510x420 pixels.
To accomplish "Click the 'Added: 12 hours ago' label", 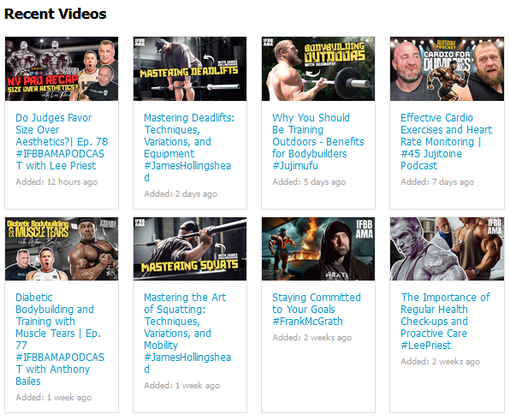I will [x=56, y=181].
